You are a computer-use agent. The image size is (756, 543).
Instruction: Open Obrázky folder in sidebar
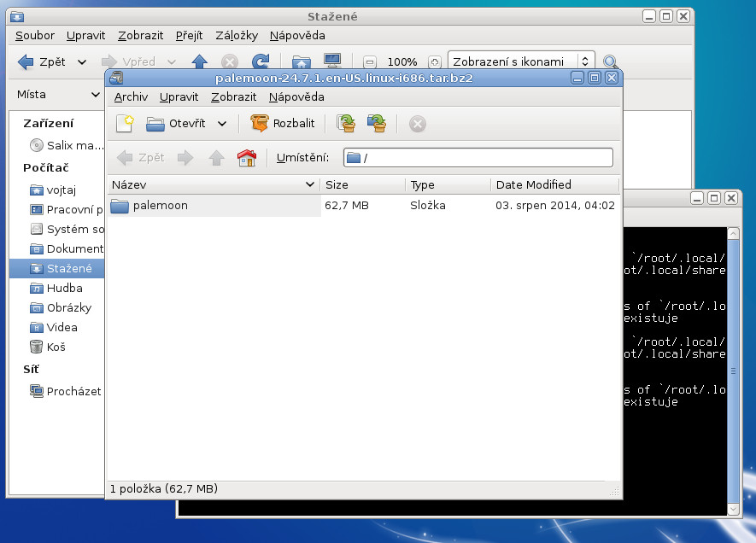tap(61, 308)
